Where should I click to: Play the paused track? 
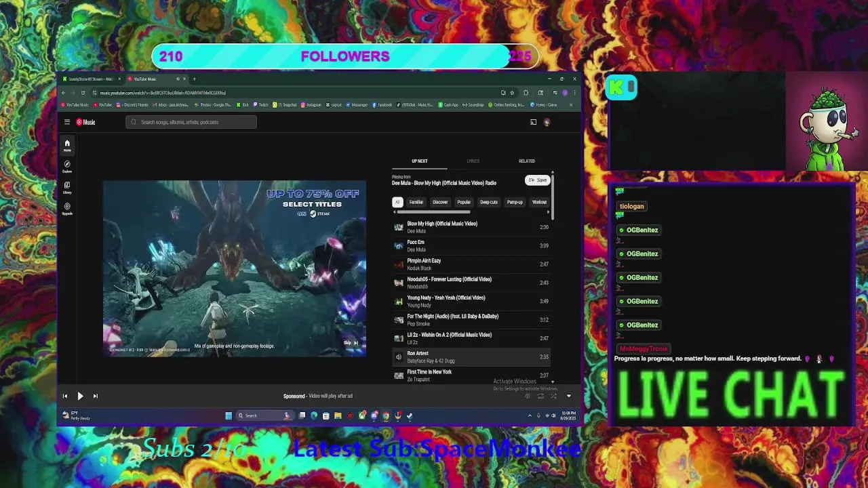pyautogui.click(x=80, y=396)
